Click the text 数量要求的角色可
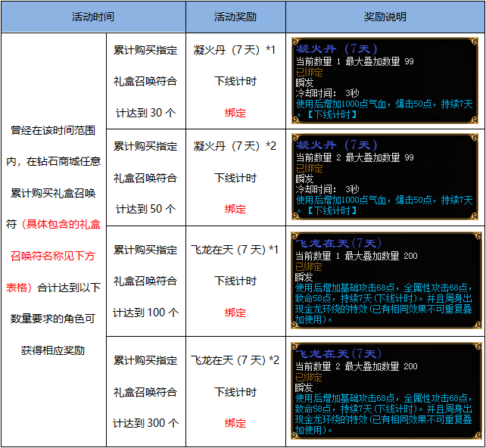 pyautogui.click(x=53, y=319)
